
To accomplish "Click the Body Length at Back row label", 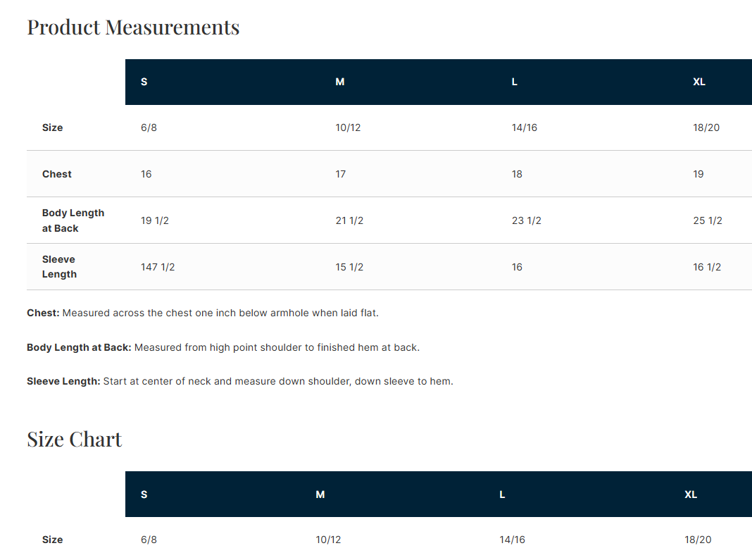I will (x=73, y=220).
